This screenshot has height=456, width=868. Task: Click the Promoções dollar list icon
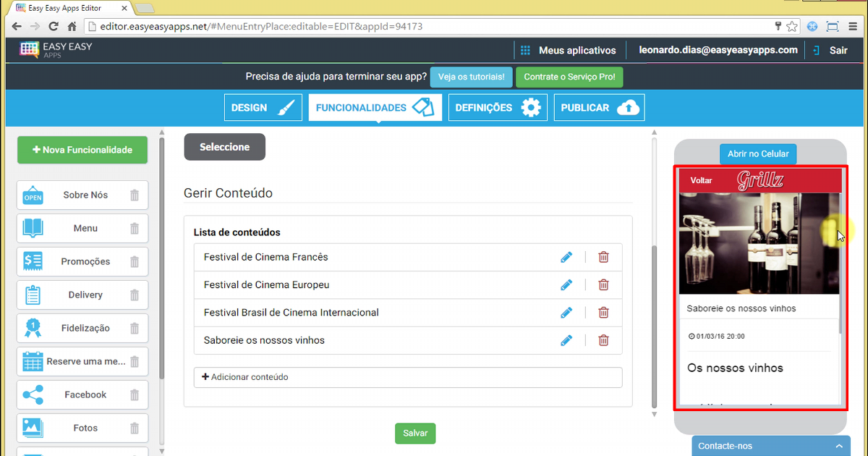point(33,261)
